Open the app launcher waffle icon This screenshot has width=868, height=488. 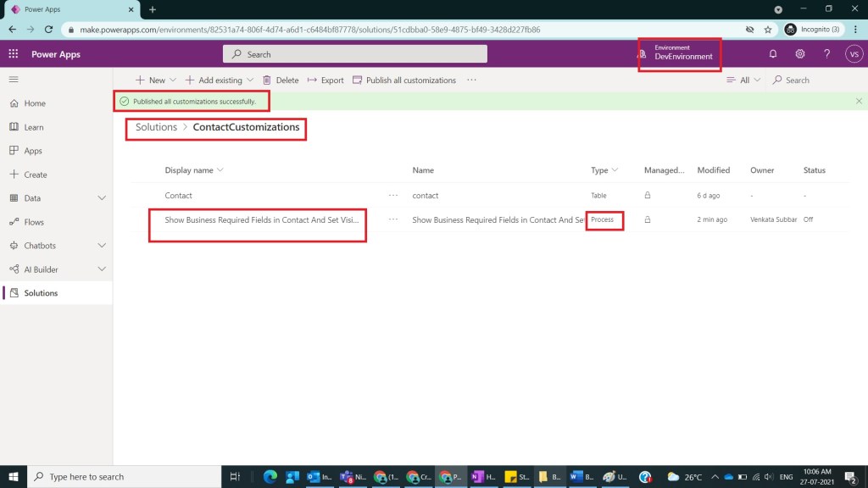point(14,54)
